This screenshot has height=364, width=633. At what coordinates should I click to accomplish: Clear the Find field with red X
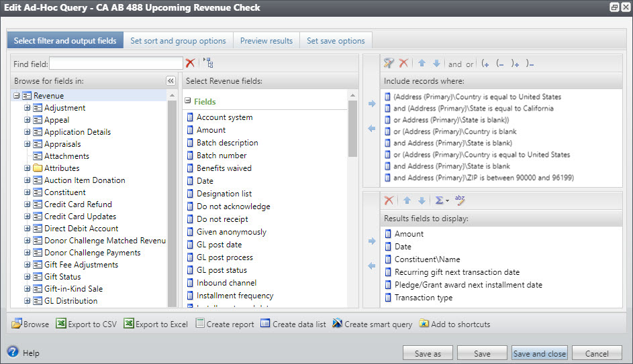click(190, 63)
